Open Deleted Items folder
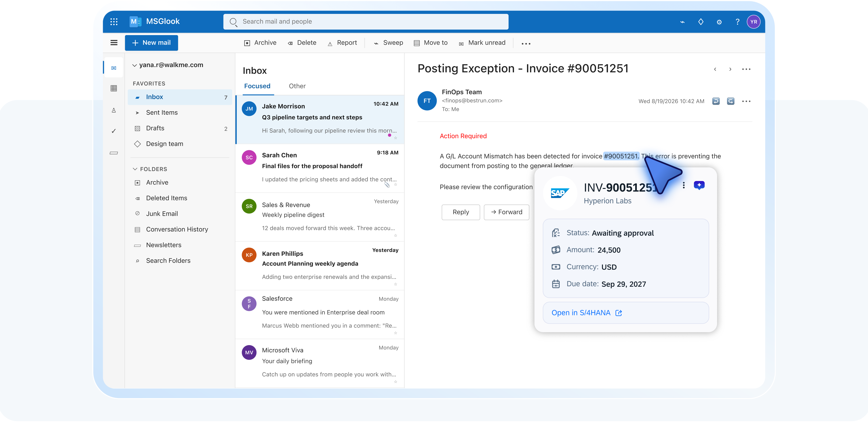The image size is (868, 423). [x=180, y=198]
